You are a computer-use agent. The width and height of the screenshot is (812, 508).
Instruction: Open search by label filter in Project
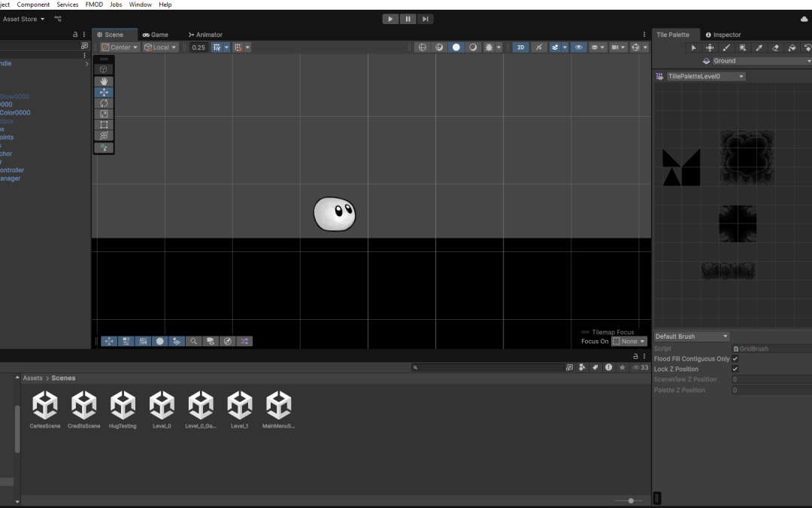click(x=595, y=367)
